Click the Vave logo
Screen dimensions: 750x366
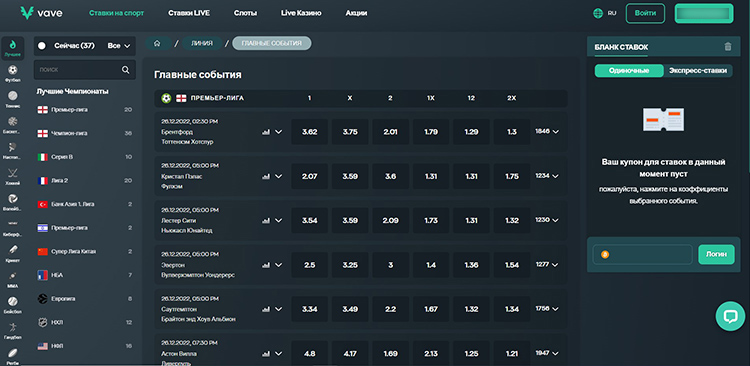pos(41,13)
